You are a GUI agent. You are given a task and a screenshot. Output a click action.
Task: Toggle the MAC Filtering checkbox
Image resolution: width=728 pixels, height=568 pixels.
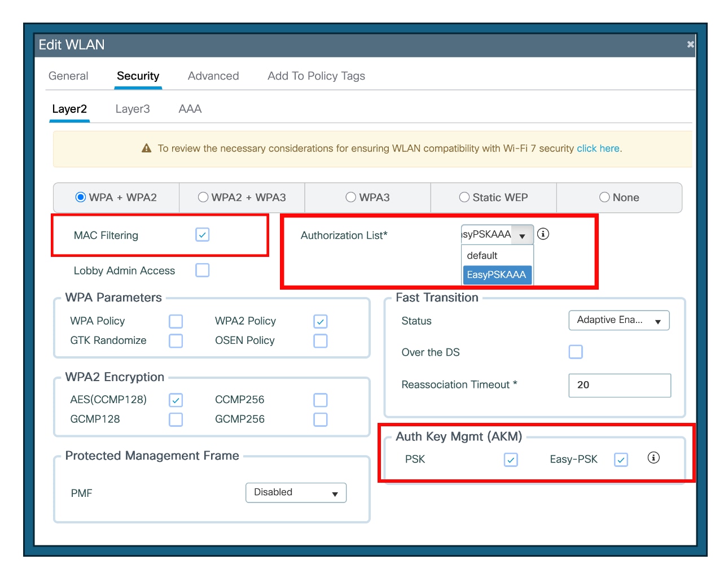203,234
